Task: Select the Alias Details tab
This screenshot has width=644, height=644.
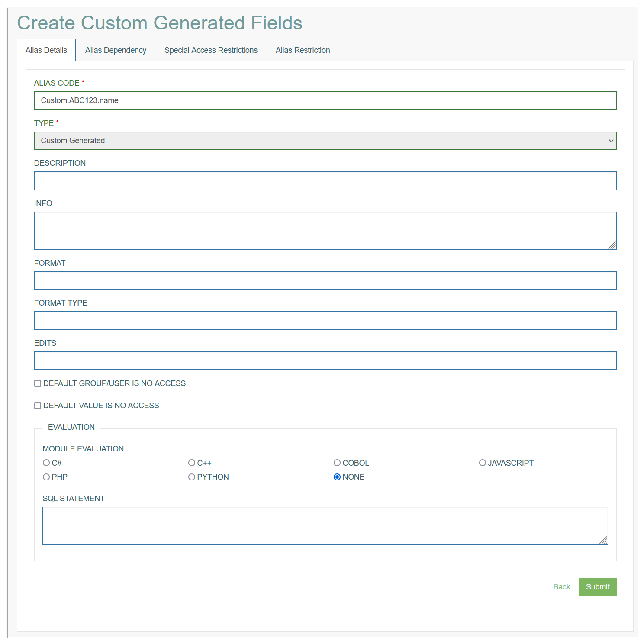Action: coord(46,50)
